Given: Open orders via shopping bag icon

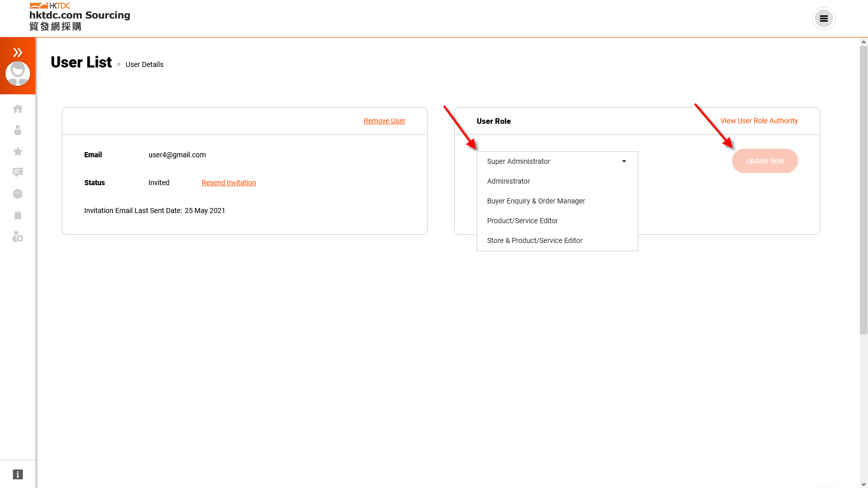Looking at the screenshot, I should 18,215.
